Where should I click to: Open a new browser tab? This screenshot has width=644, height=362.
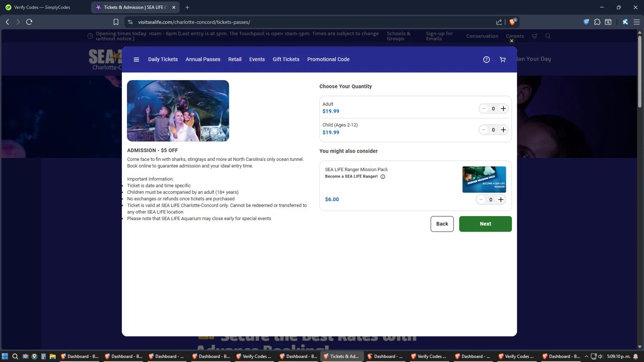pyautogui.click(x=187, y=7)
